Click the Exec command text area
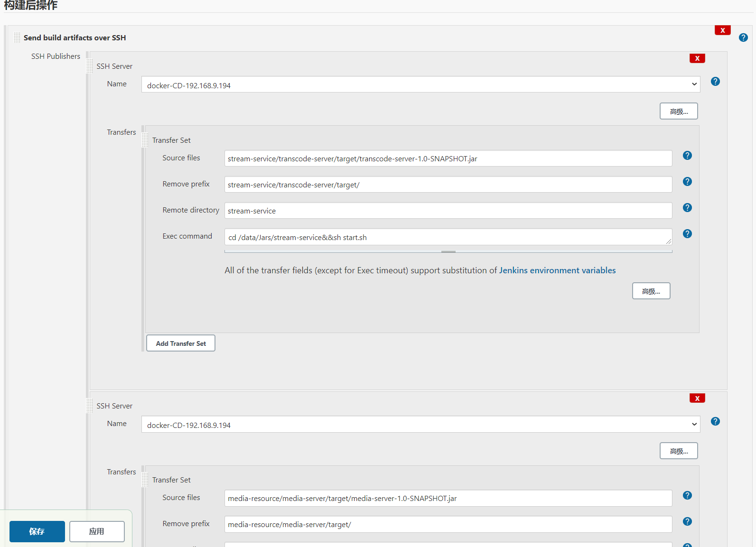Screen dimensions: 756x547 [x=448, y=237]
